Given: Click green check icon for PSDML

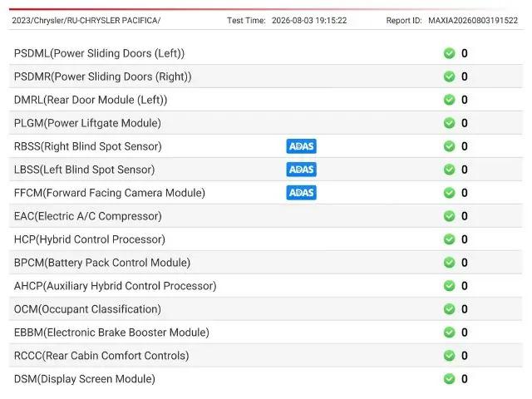Looking at the screenshot, I should [x=449, y=53].
